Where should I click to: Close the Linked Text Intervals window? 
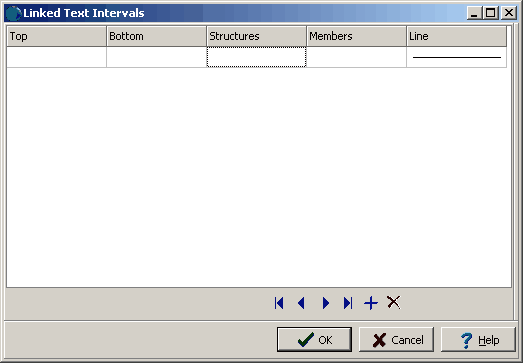click(509, 13)
